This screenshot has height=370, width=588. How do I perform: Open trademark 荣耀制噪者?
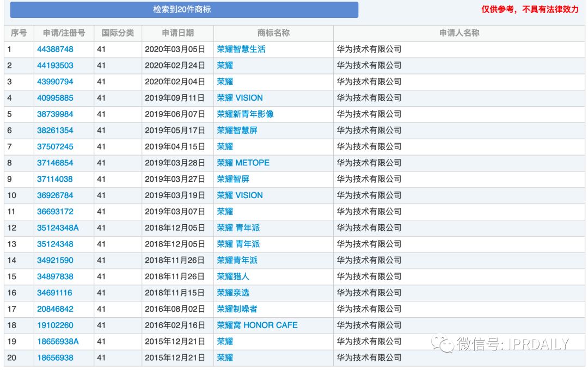237,309
